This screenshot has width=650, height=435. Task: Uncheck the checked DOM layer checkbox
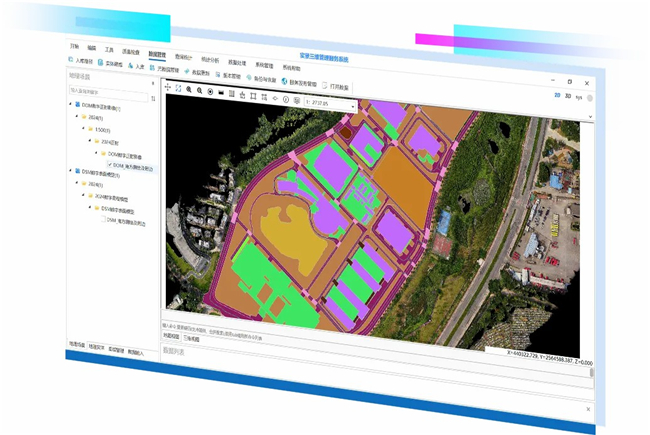[x=109, y=166]
